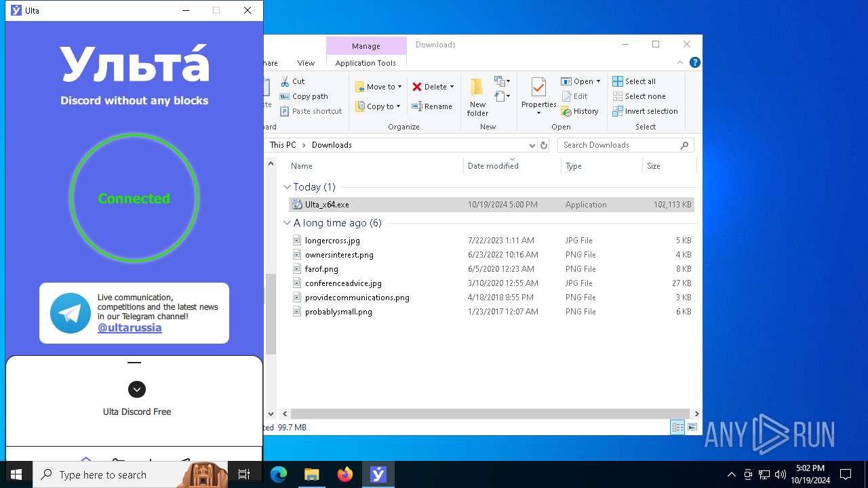Select probablysmall.png file
This screenshot has height=488, width=868.
(x=491, y=312)
